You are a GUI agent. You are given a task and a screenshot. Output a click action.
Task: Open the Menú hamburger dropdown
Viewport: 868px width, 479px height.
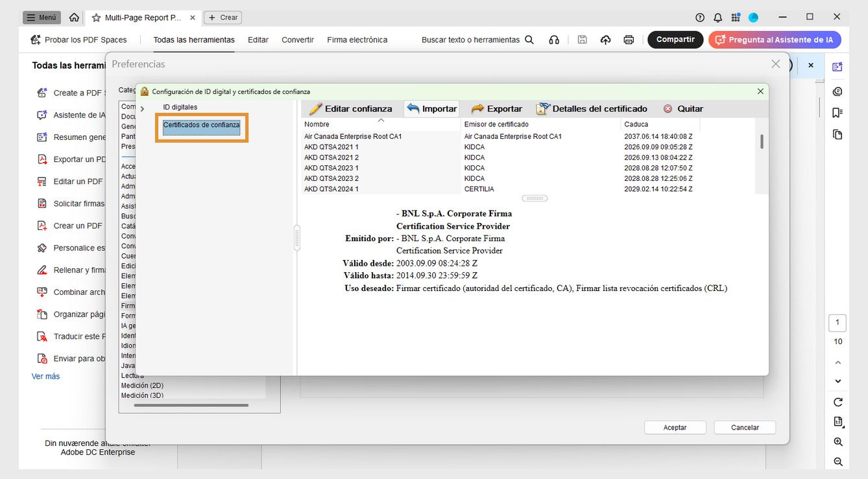pyautogui.click(x=41, y=17)
